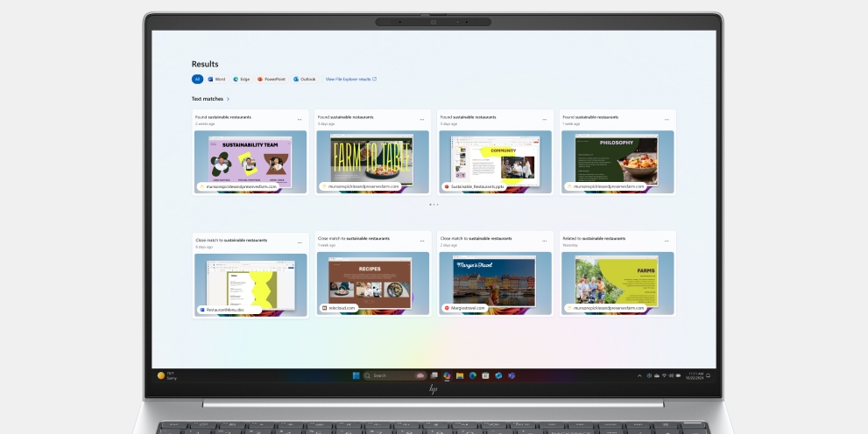Image resolution: width=868 pixels, height=434 pixels.
Task: Click the pagination dots below text matches
Action: 434,205
